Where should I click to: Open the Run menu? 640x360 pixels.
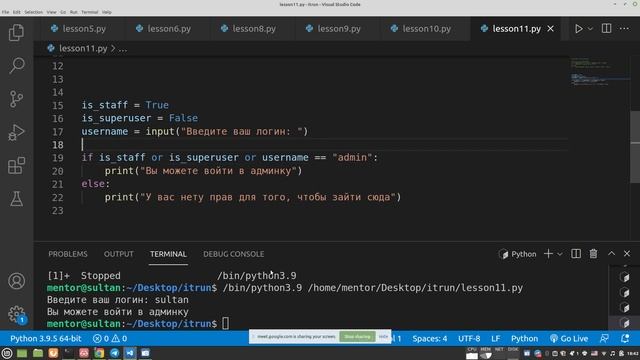click(x=73, y=12)
